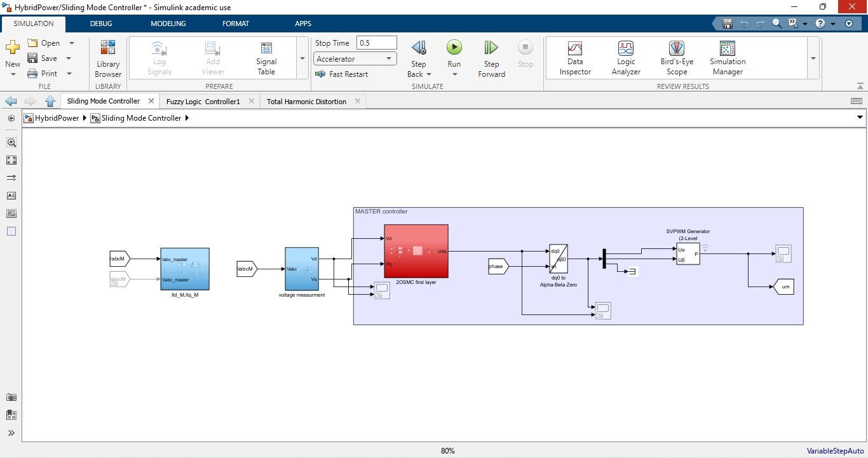Run the simulation with green play button
The width and height of the screenshot is (868, 458).
pyautogui.click(x=454, y=48)
